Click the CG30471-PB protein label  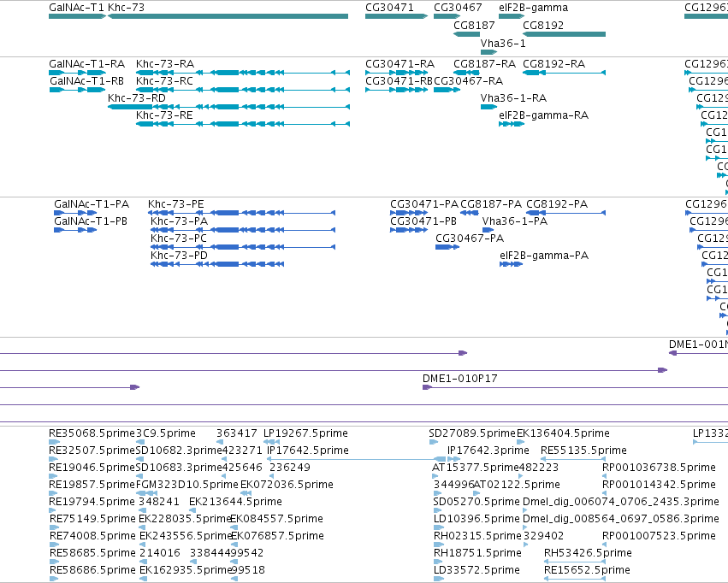pyautogui.click(x=423, y=221)
